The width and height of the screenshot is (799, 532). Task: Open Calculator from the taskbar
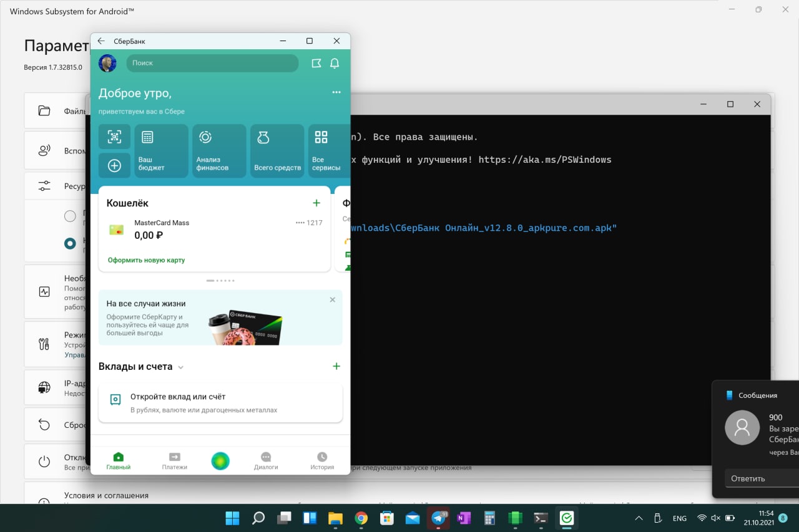pos(489,518)
